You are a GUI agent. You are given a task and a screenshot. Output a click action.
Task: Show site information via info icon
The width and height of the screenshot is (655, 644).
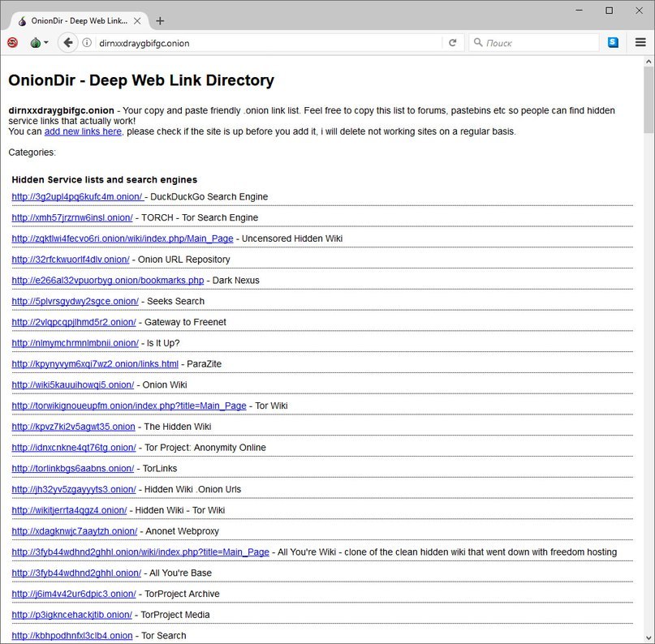87,43
